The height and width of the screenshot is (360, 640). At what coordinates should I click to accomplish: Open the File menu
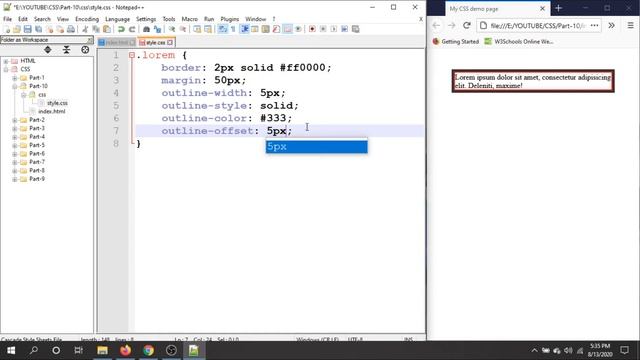(x=7, y=19)
